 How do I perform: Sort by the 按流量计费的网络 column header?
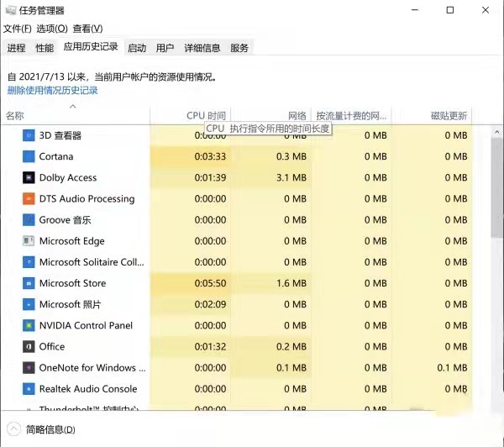(351, 115)
